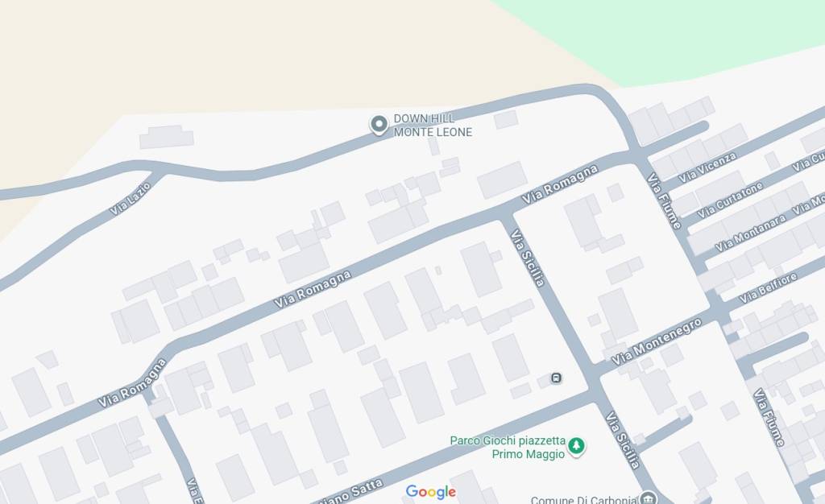Screen dimensions: 825x504
Task: Click the DOWN HILL MONTE LEONE map pin
Action: (x=379, y=125)
